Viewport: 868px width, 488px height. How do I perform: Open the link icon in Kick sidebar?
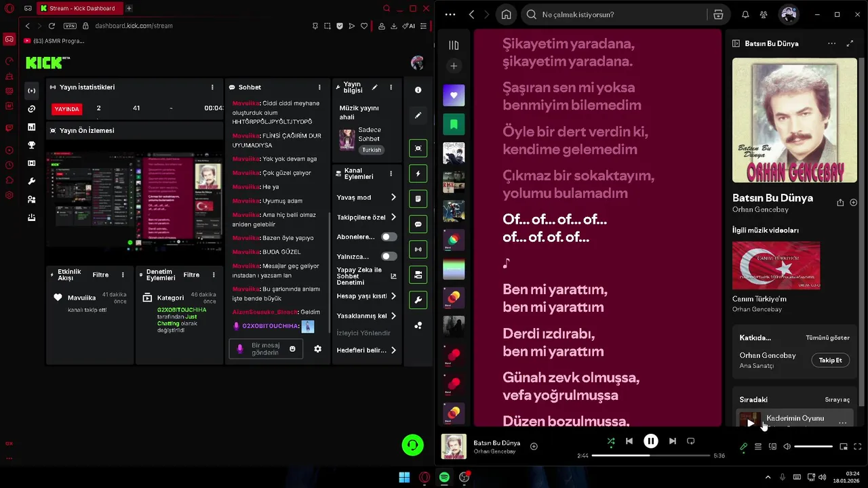31,109
